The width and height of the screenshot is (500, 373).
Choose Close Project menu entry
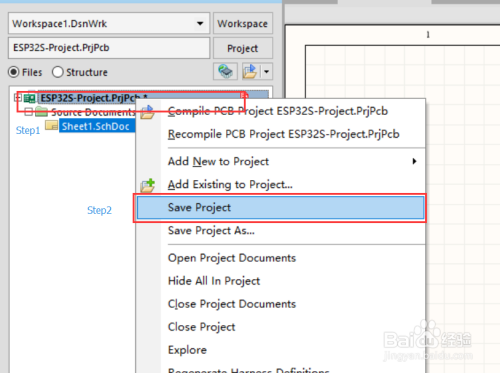[281, 327]
